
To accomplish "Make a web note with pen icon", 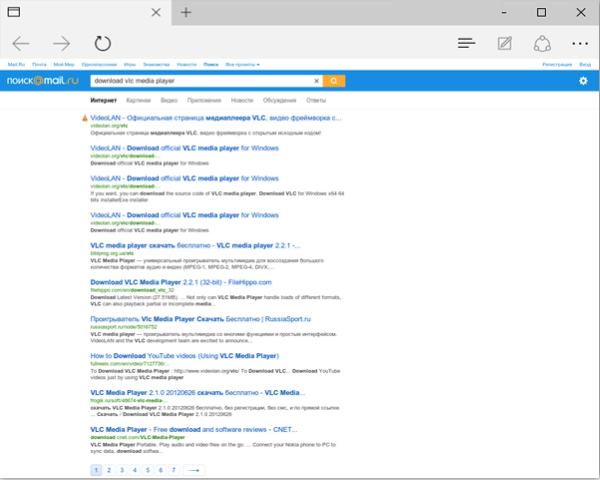I will click(x=505, y=43).
